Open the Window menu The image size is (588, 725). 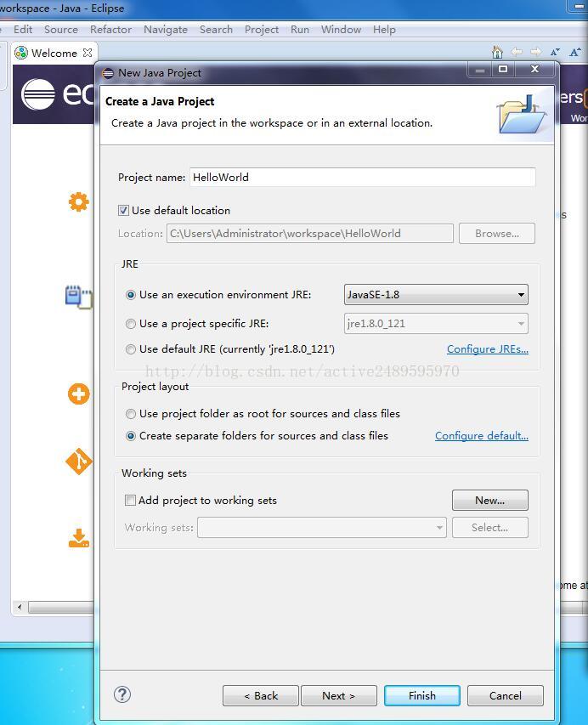[341, 30]
